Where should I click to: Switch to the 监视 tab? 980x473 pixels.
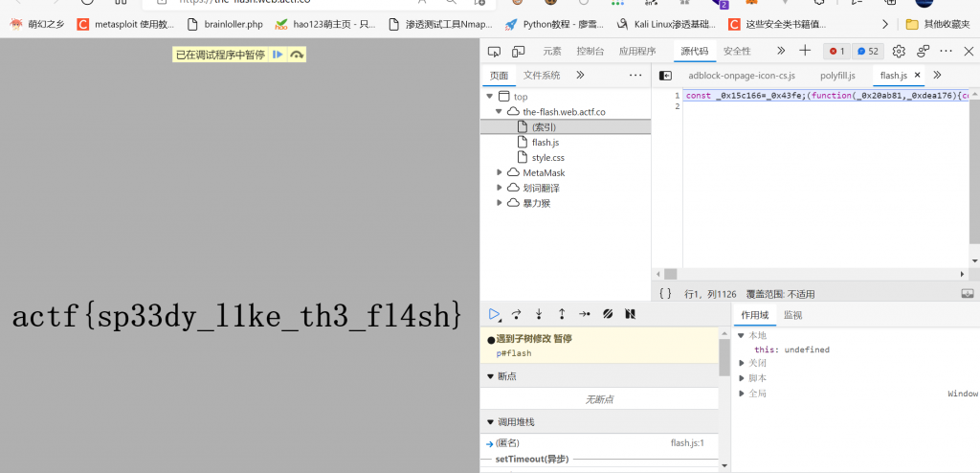coord(792,315)
